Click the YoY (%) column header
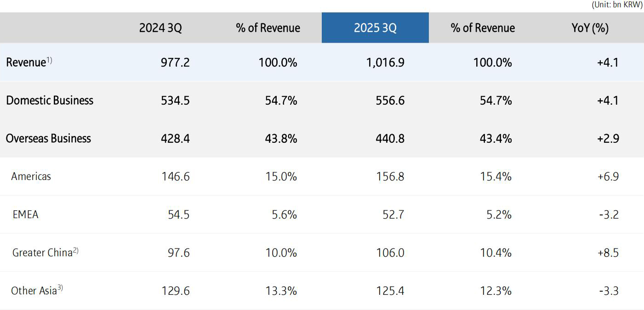 coord(590,28)
